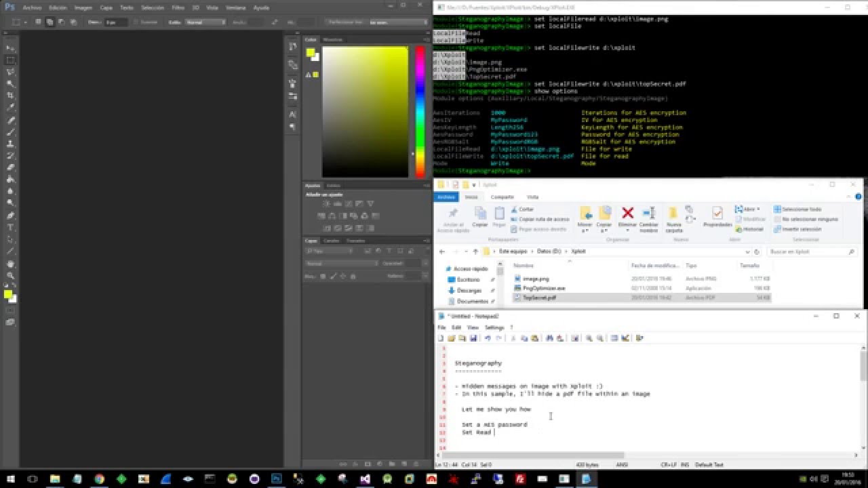This screenshot has width=868, height=488.
Task: Open Filtro menu in Photoshop
Action: 178,7
